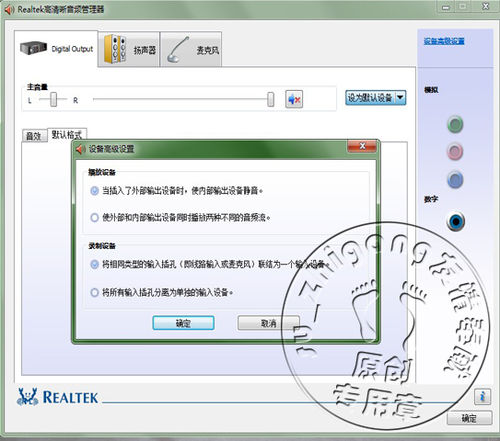
Task: Adjust the L-R balance slider handle
Action: pyautogui.click(x=53, y=99)
